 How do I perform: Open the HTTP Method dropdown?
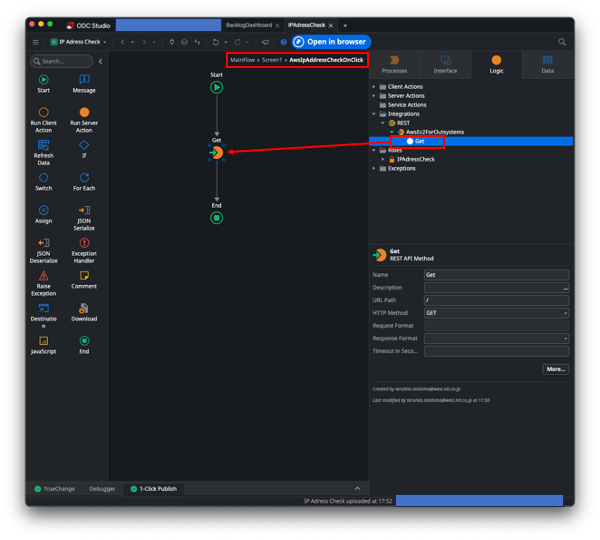(x=496, y=313)
